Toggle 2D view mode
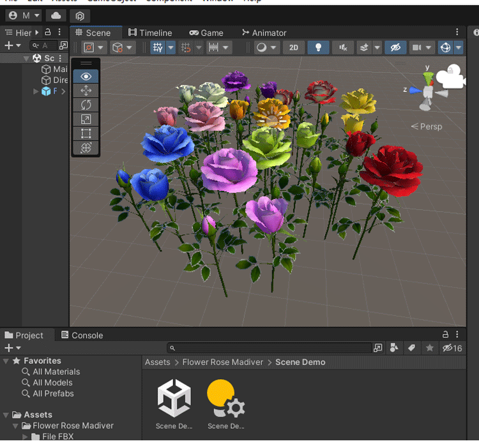Image resolution: width=479 pixels, height=448 pixels. (293, 48)
